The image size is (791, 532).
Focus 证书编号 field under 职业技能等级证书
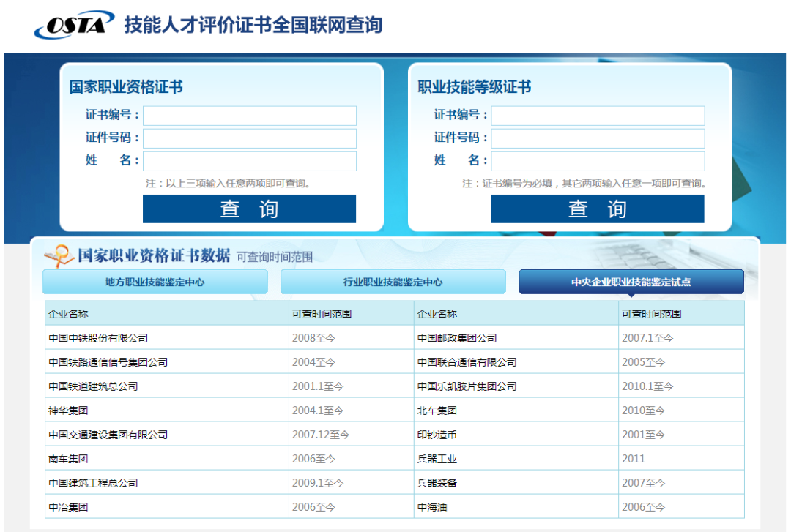(x=598, y=116)
